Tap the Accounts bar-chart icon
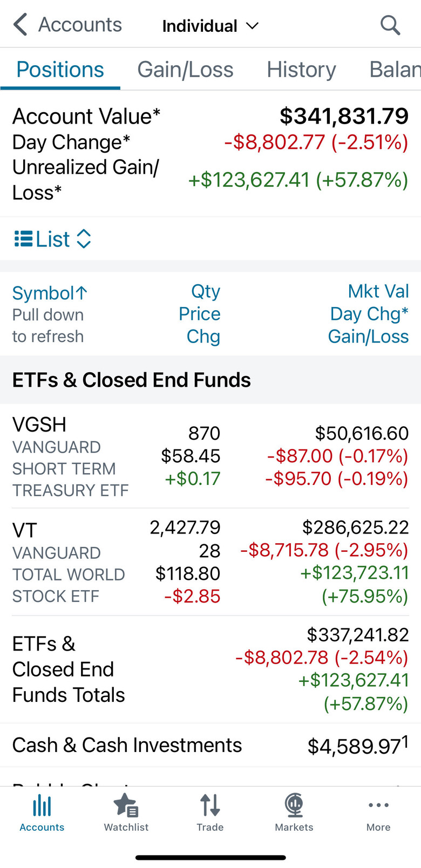 click(x=42, y=806)
